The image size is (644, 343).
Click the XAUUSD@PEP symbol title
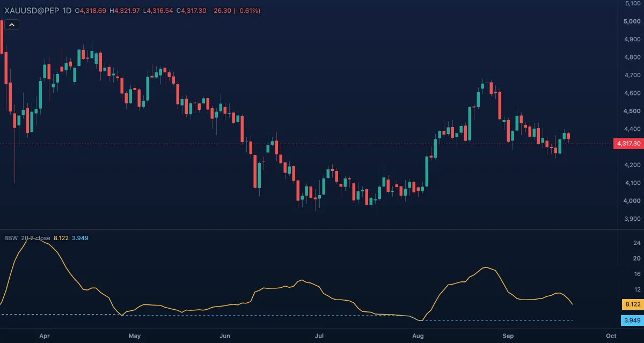(x=32, y=11)
